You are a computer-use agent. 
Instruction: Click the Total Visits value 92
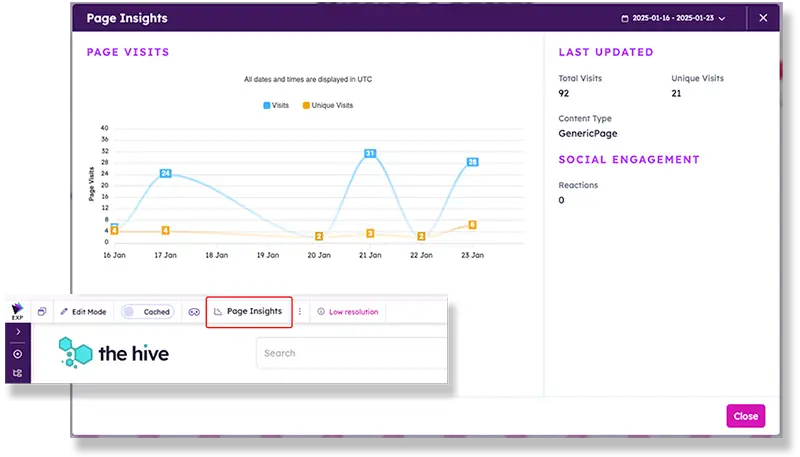pos(563,93)
